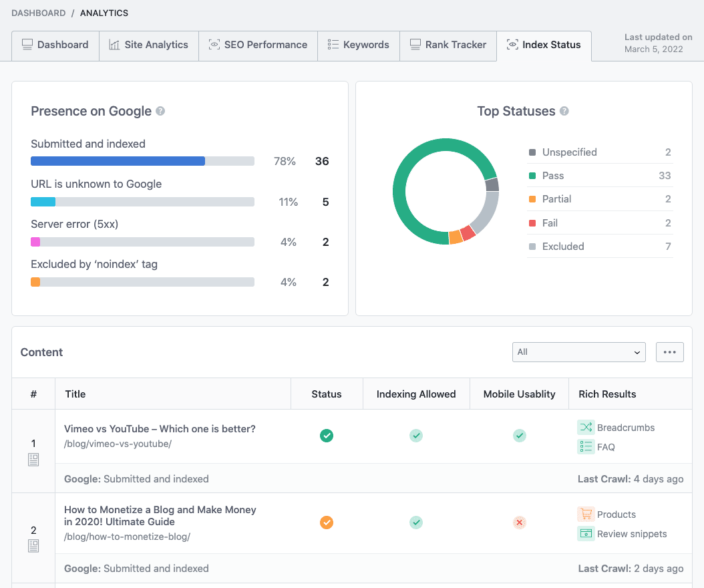Click red mobile usability cross icon

pos(520,523)
